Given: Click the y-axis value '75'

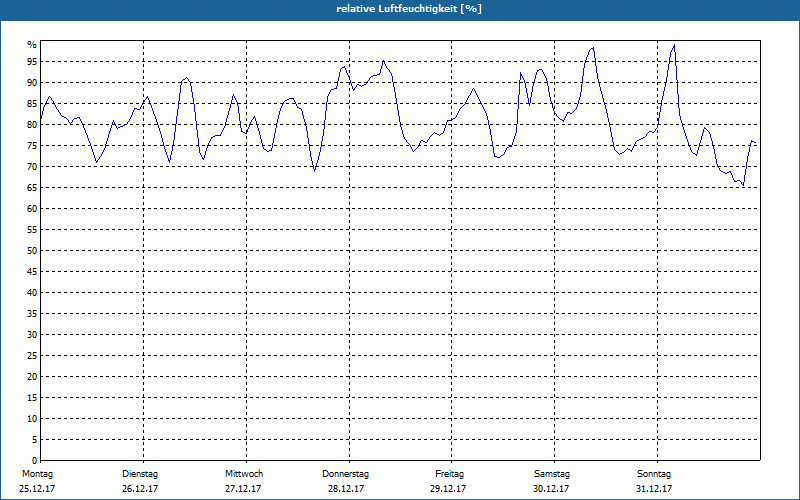Looking at the screenshot, I should pyautogui.click(x=32, y=145).
